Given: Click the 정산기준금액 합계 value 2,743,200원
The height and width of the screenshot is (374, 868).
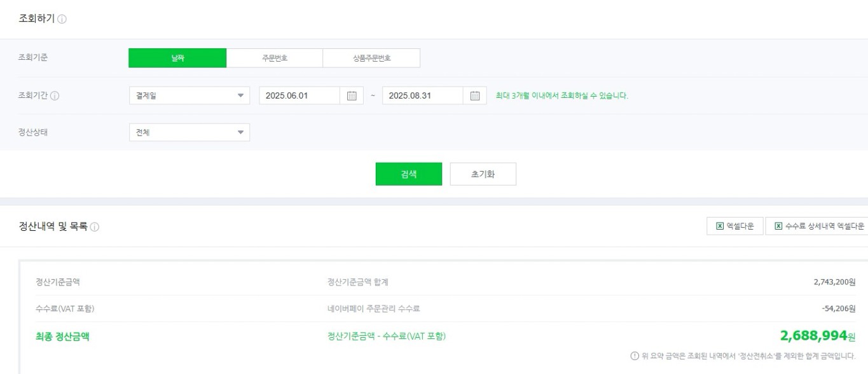Looking at the screenshot, I should pyautogui.click(x=834, y=282).
